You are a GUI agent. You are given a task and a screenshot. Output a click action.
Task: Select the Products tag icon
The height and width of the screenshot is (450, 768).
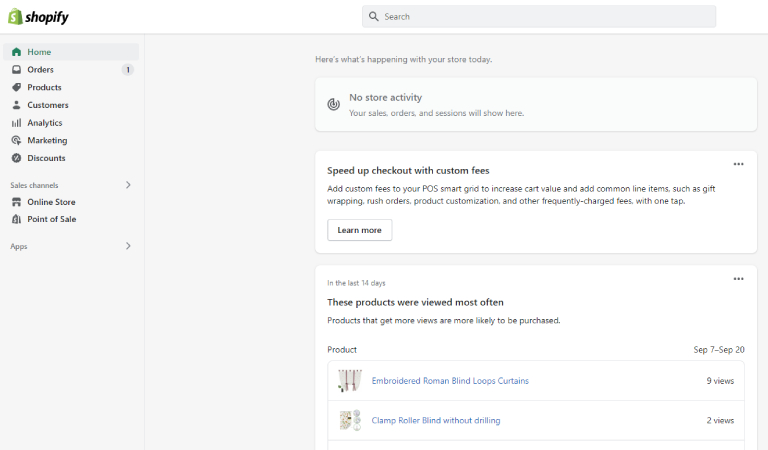tap(16, 87)
